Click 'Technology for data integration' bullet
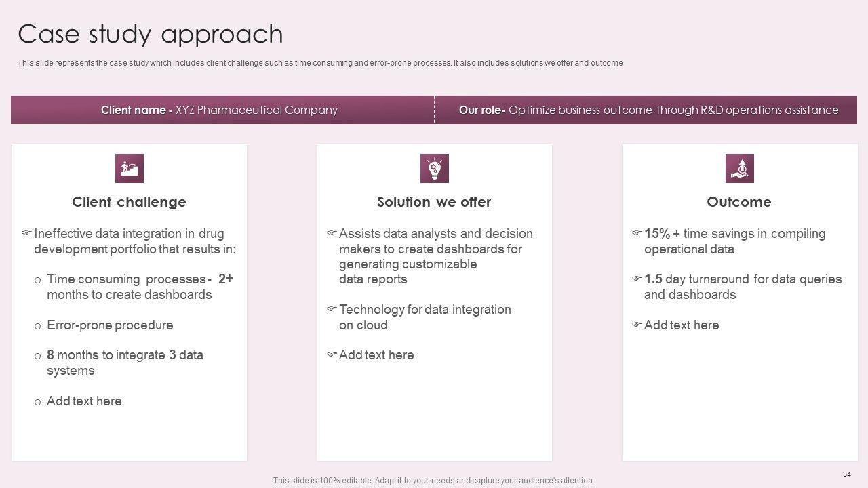Screen dimensions: 868x488 (425, 317)
